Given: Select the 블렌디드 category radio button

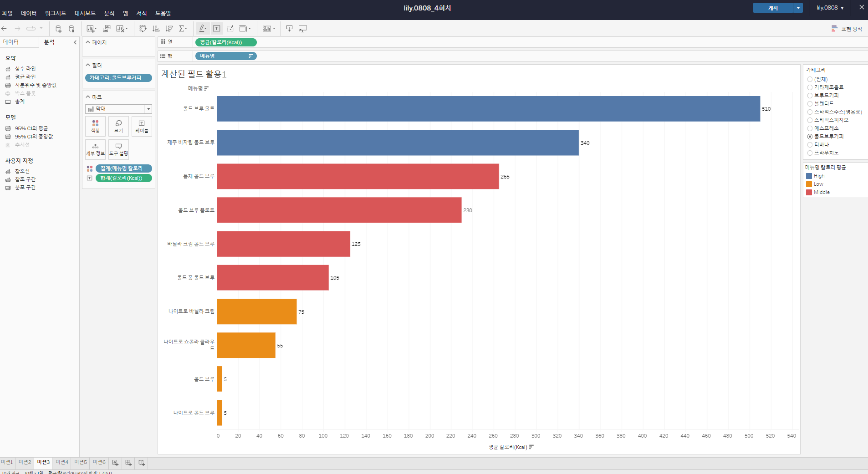Looking at the screenshot, I should click(x=810, y=104).
